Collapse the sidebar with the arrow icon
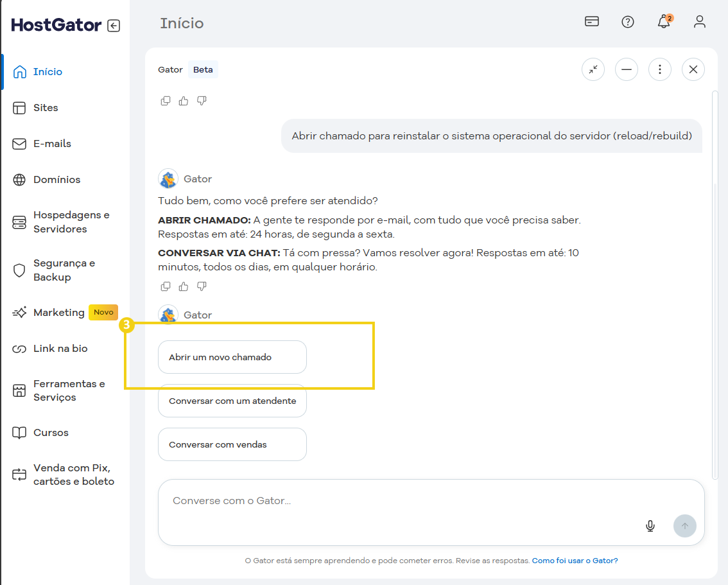The width and height of the screenshot is (728, 585). tap(113, 25)
